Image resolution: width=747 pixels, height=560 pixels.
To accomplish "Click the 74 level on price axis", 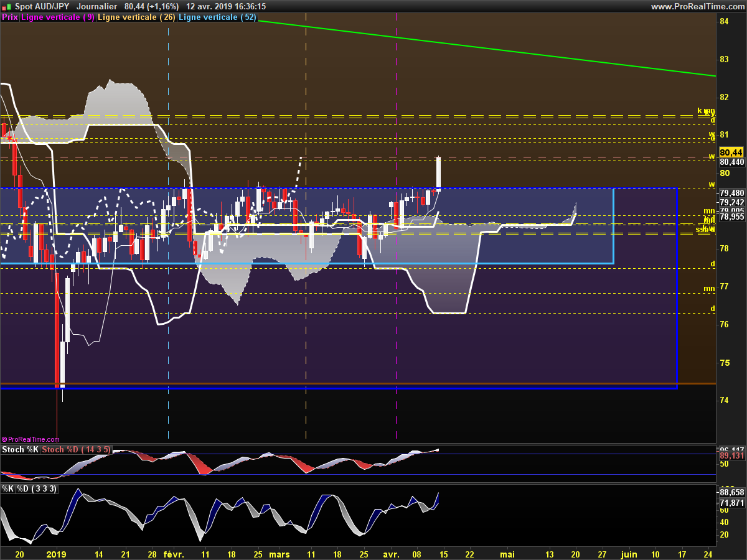I will pos(724,400).
